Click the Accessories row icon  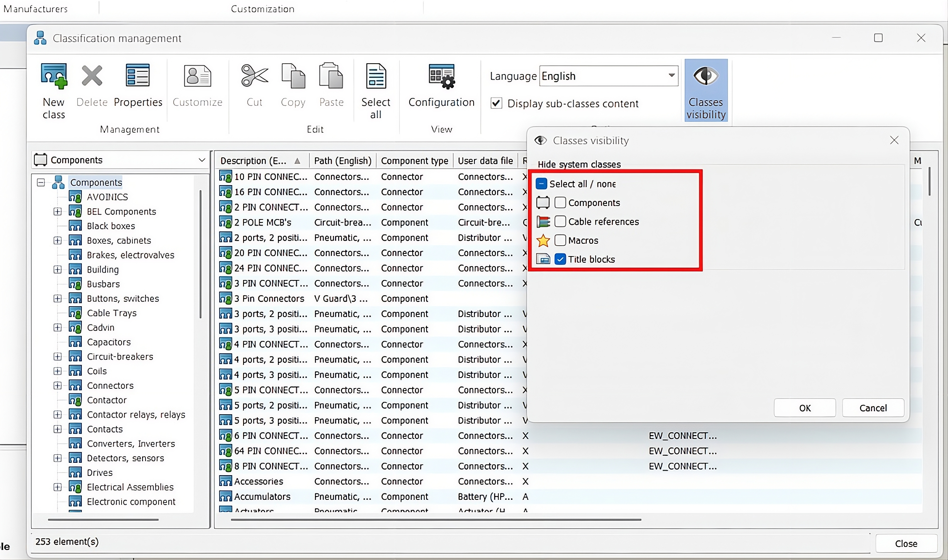(x=225, y=481)
